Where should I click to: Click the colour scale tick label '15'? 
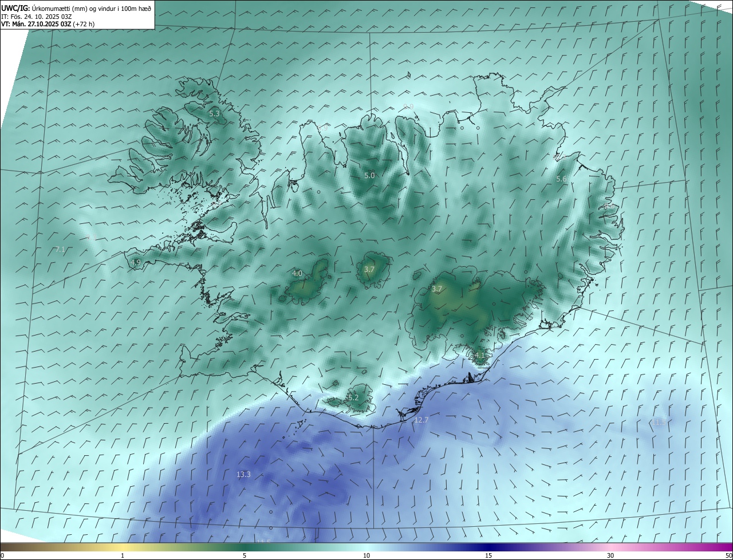tap(488, 555)
